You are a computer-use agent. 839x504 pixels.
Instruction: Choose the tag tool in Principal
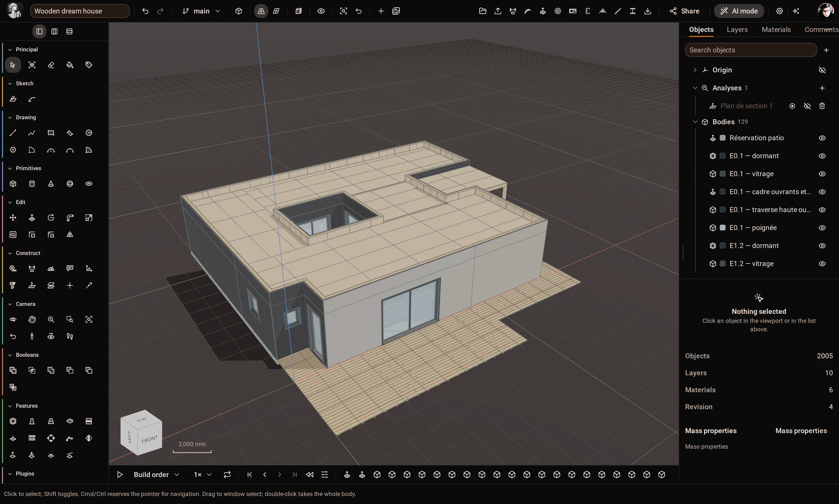(89, 65)
